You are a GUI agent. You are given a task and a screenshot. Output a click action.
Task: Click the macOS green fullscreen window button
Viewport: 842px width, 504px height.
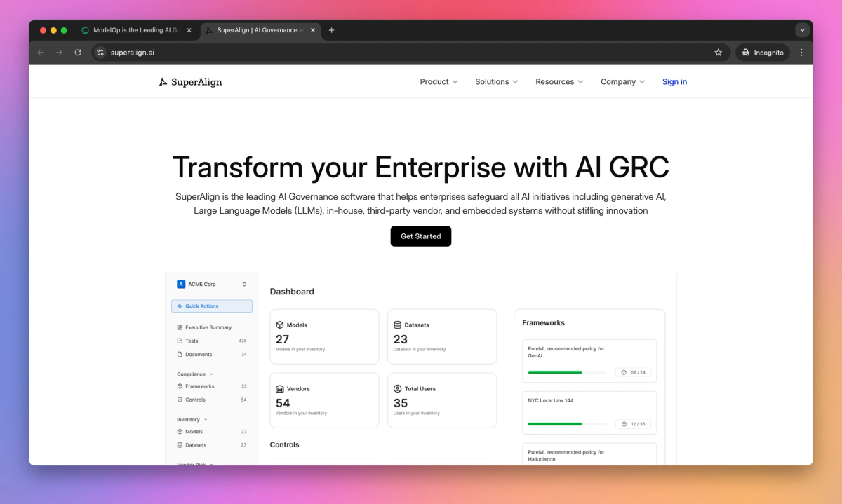point(64,30)
